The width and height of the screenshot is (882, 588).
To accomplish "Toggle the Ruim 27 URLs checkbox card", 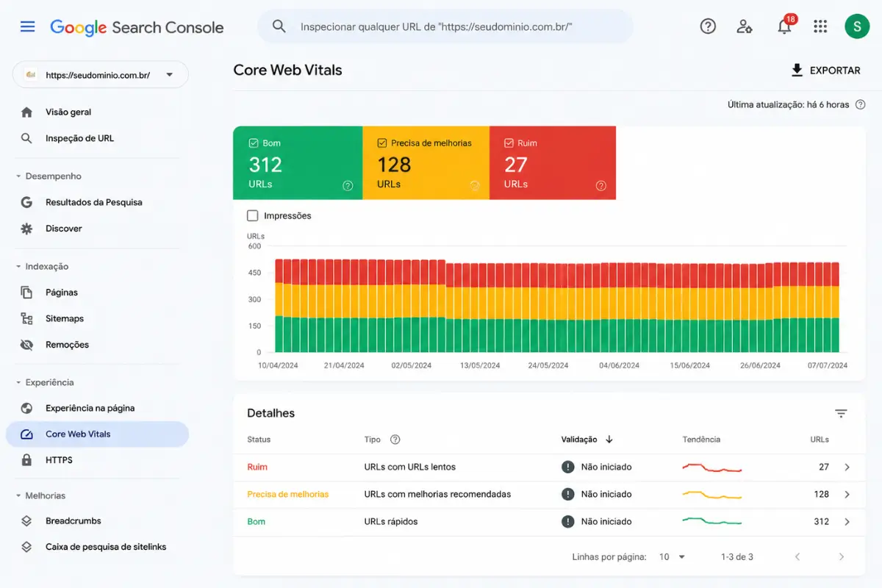I will tap(553, 163).
